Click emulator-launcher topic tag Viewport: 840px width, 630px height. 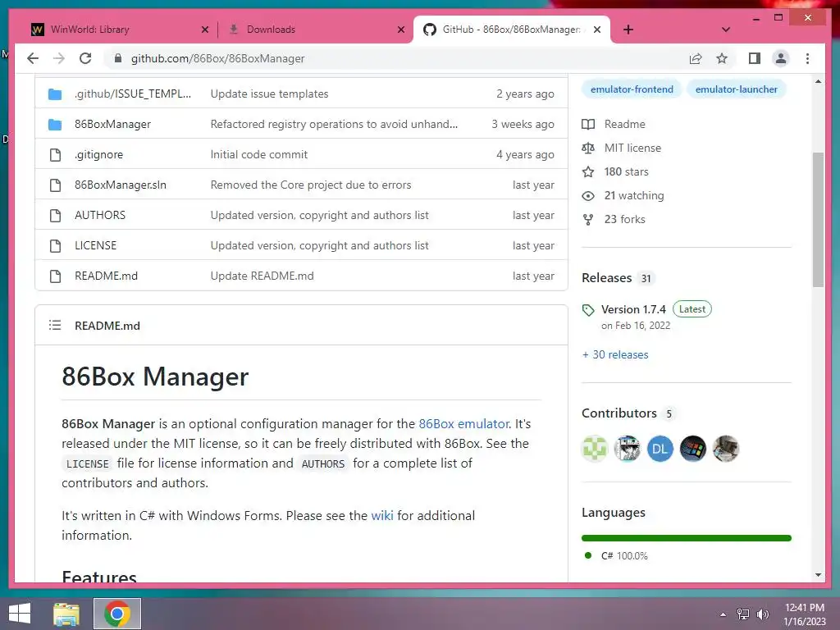(736, 89)
